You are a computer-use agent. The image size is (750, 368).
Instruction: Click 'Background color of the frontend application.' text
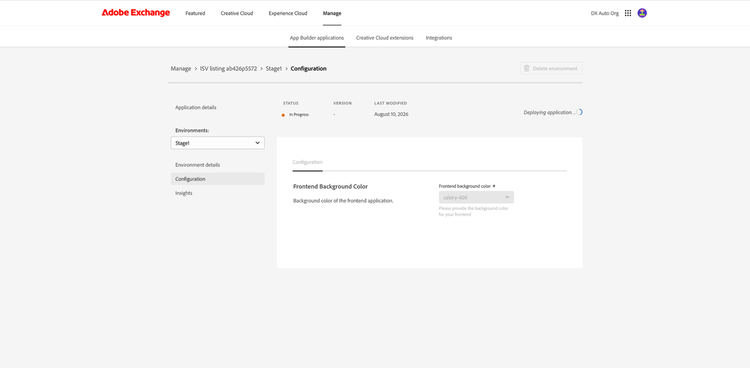tap(343, 201)
